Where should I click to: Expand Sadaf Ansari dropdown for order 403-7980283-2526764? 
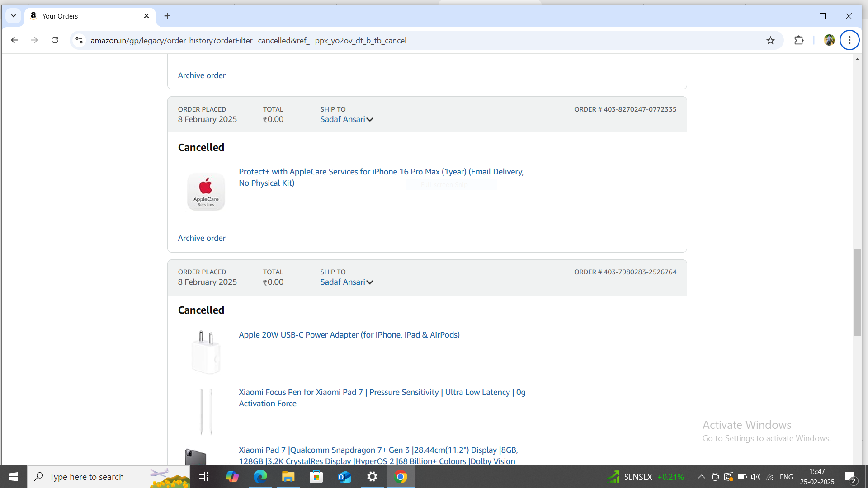pos(347,282)
